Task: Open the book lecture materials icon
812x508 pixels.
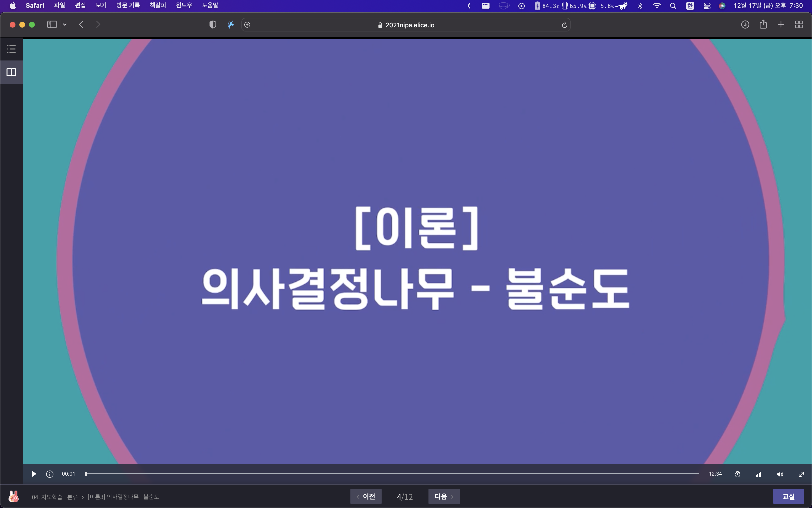Action: point(11,72)
